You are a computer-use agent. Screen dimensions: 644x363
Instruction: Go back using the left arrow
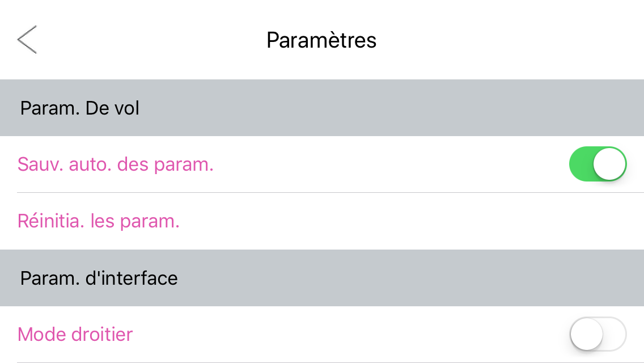tap(27, 40)
